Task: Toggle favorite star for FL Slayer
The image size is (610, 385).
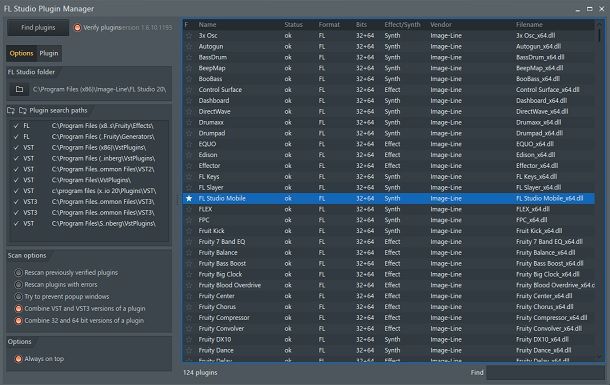Action: [189, 187]
